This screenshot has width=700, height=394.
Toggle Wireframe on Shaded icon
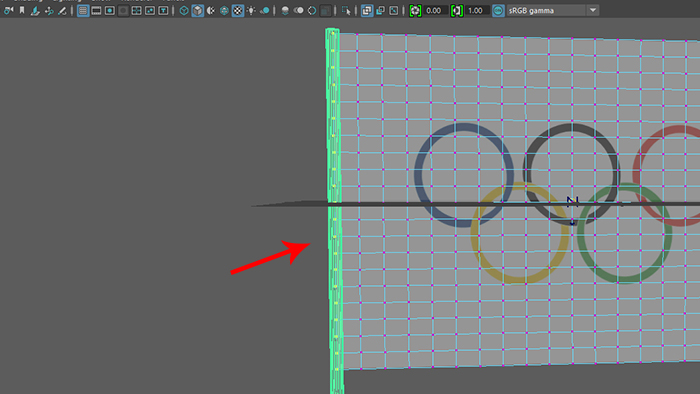click(224, 10)
